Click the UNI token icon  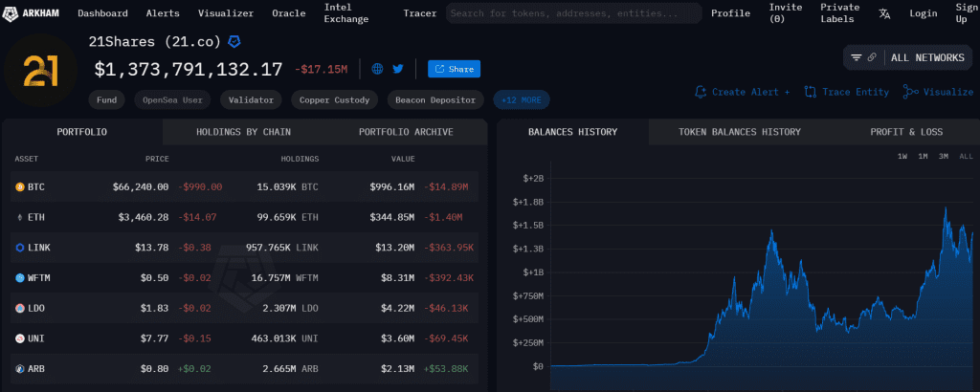tap(19, 338)
